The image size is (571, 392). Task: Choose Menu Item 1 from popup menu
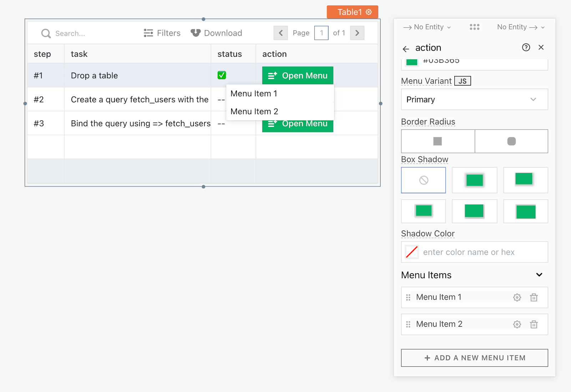[x=254, y=94]
